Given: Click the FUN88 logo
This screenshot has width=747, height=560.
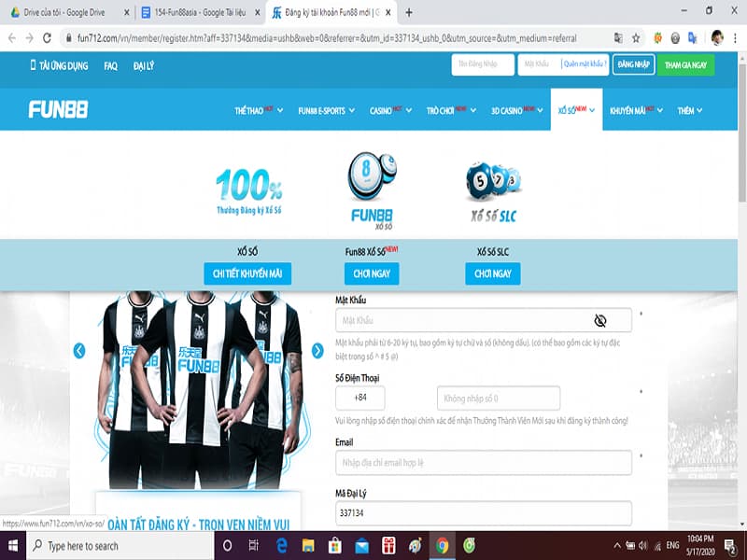Looking at the screenshot, I should click(x=58, y=110).
